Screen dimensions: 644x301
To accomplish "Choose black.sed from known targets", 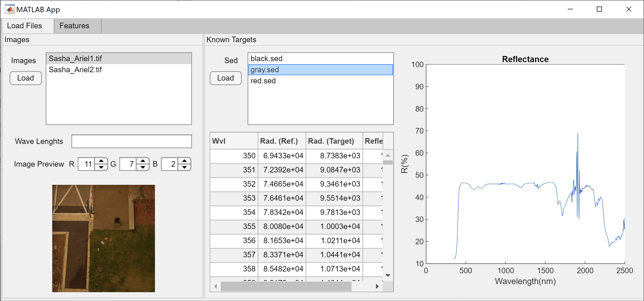I will pos(266,59).
